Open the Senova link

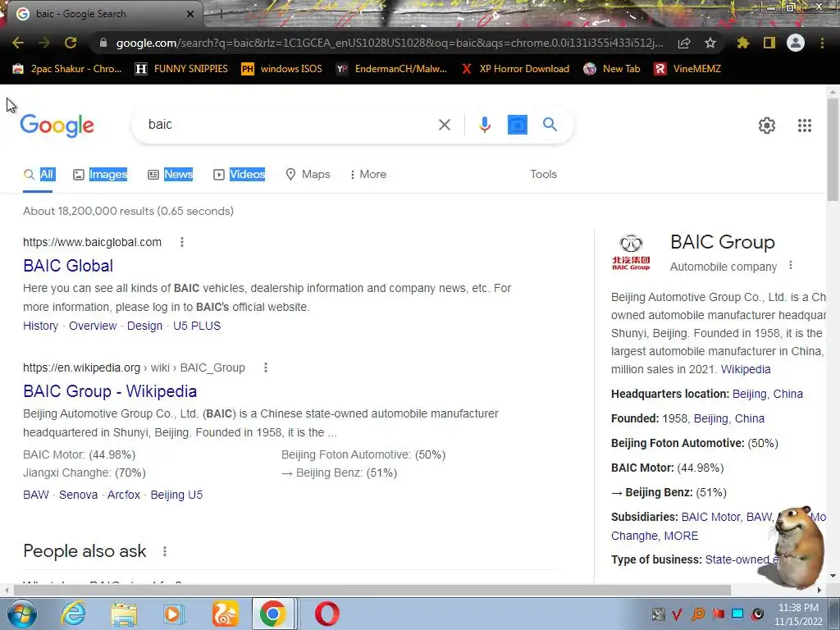pos(78,495)
